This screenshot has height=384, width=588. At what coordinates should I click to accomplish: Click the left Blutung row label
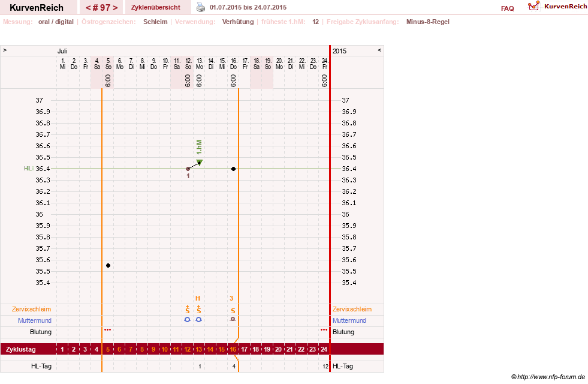[x=41, y=332]
